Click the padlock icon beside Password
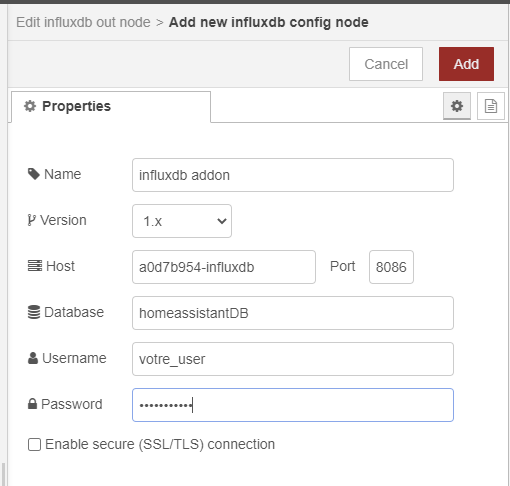The width and height of the screenshot is (510, 486). pyautogui.click(x=32, y=404)
